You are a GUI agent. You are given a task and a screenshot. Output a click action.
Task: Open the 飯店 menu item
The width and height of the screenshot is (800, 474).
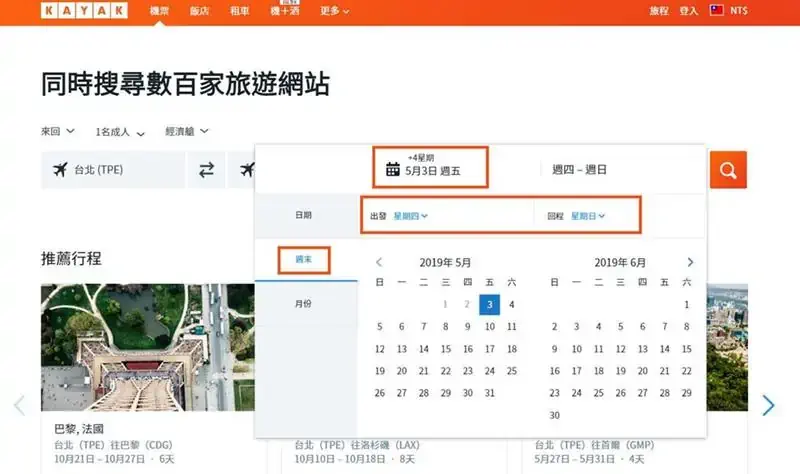[199, 11]
